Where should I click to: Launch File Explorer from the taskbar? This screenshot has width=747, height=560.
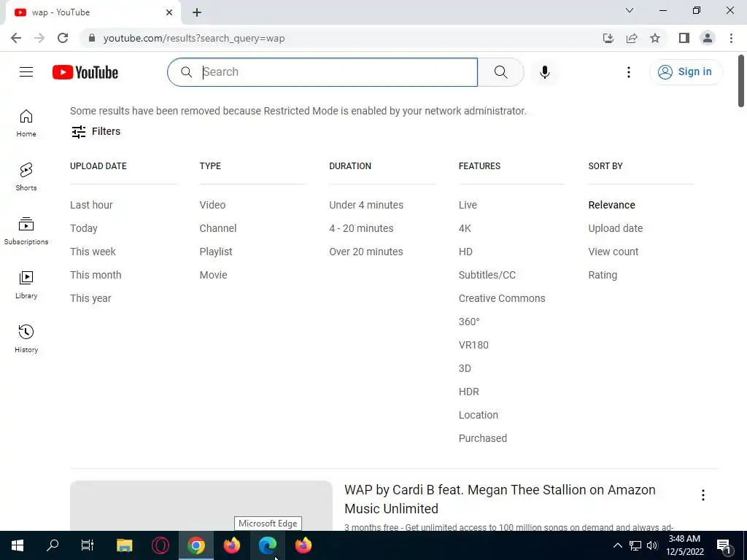tap(124, 545)
